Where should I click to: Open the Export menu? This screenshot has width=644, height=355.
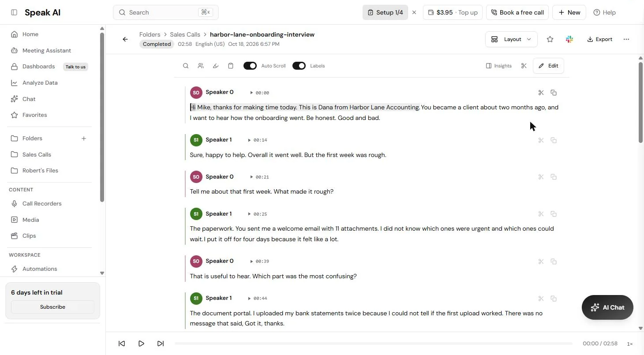point(600,39)
